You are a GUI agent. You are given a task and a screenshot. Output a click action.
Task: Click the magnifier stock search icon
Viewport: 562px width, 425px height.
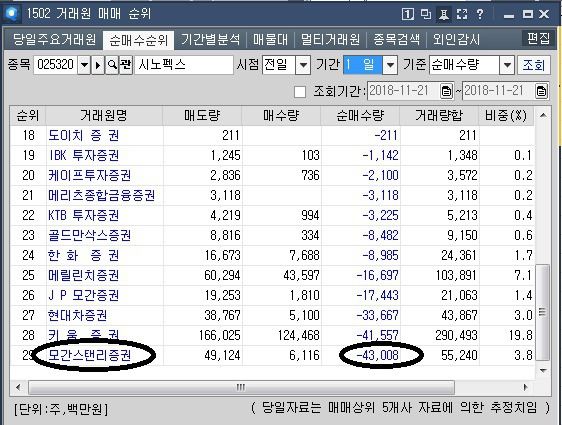(112, 65)
